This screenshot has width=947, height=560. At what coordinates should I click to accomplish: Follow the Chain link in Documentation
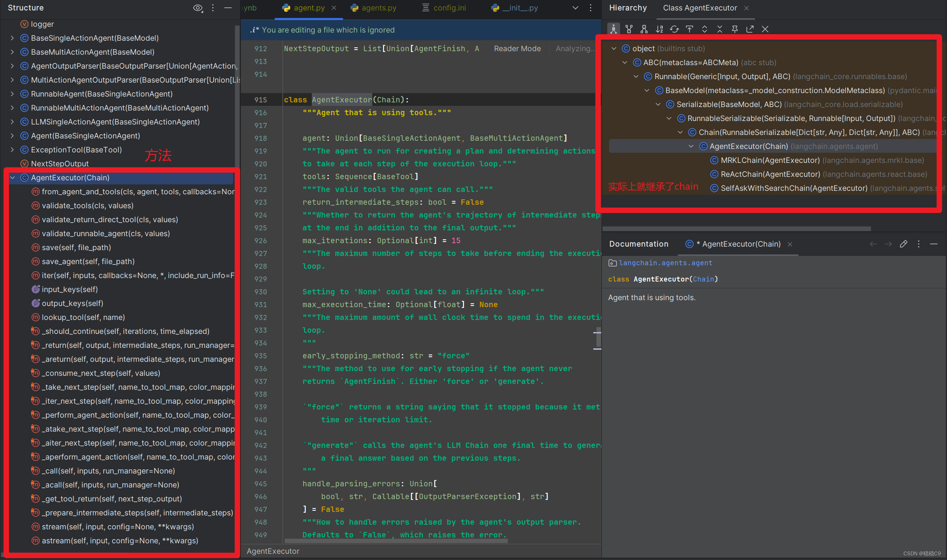703,279
